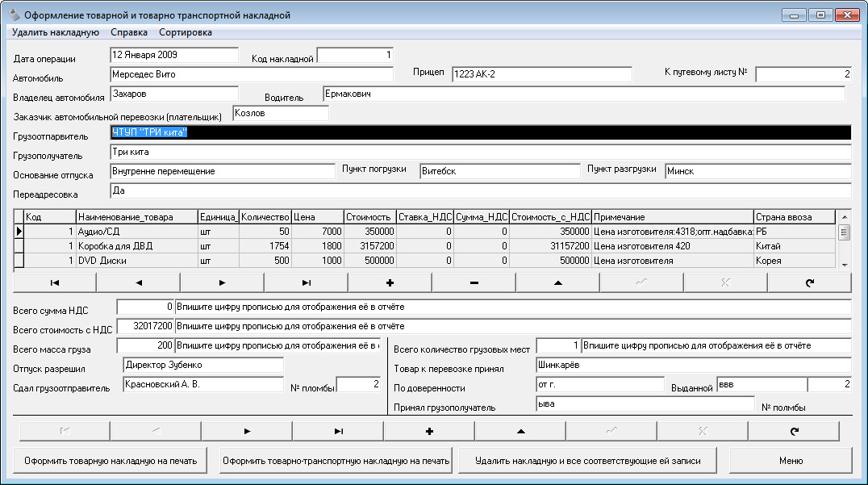The image size is (868, 485).
Task: Click goods table scrollbar up arrow
Action: pos(844,216)
